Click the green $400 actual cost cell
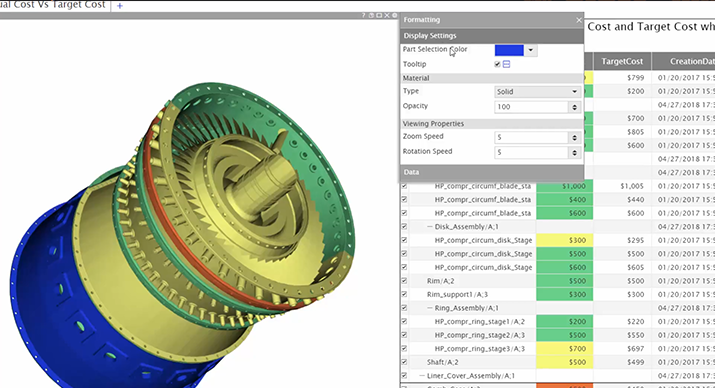Image resolution: width=715 pixels, height=388 pixels. tap(565, 200)
